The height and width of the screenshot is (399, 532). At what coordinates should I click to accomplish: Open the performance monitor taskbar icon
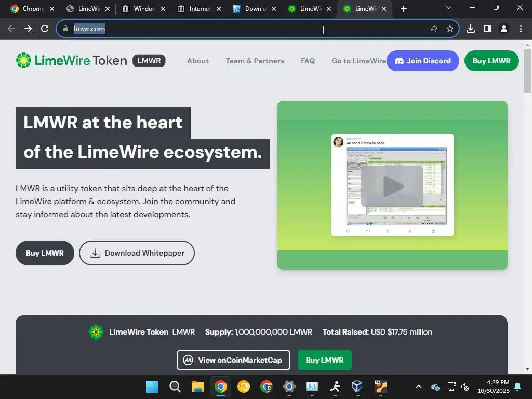click(312, 387)
